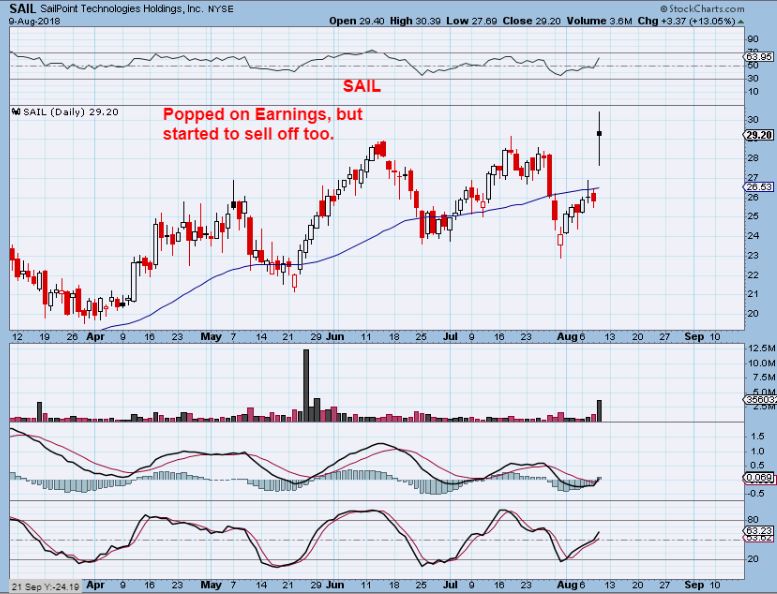Click the SAIL (Daily) 29.20 legend label
Viewport: 777px width, 594px height.
(x=71, y=112)
